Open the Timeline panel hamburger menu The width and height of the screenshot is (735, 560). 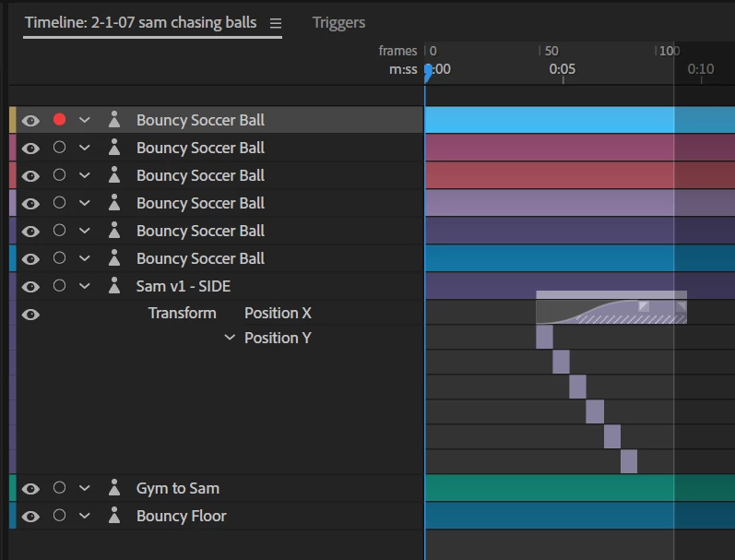(x=276, y=23)
